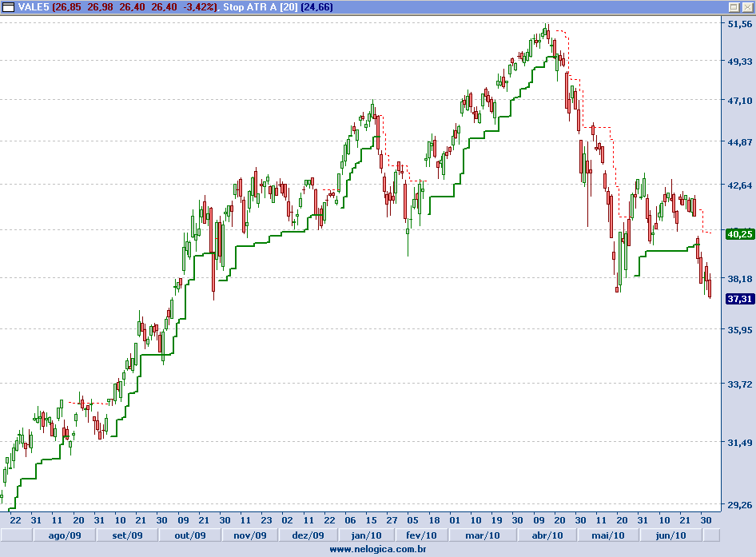The width and height of the screenshot is (756, 557).
Task: Click the 06 date label on time axis
Action: pyautogui.click(x=350, y=520)
